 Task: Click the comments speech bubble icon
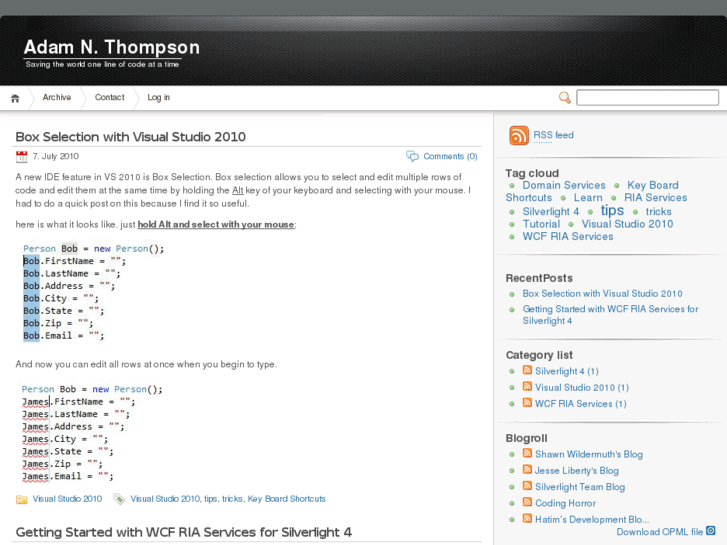(412, 156)
